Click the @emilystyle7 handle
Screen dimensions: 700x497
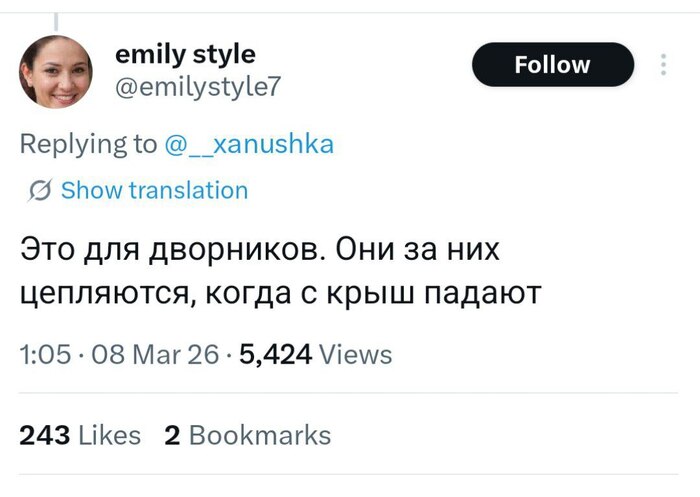click(199, 87)
